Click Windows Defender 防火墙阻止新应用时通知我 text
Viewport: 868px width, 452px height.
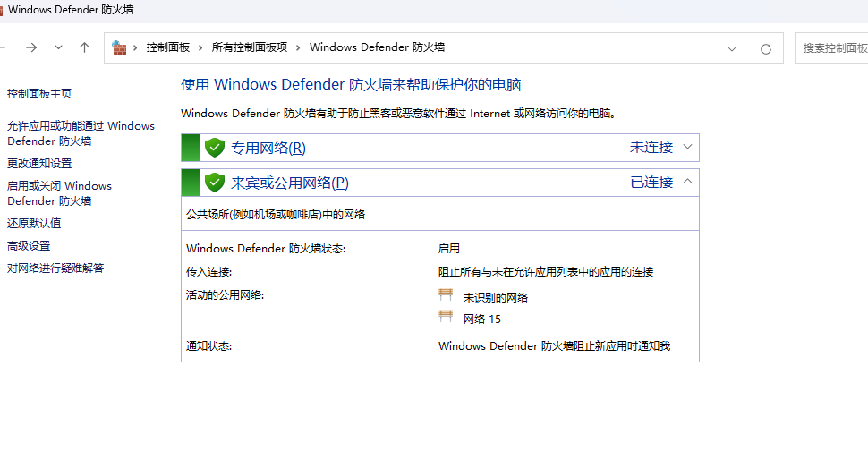554,346
